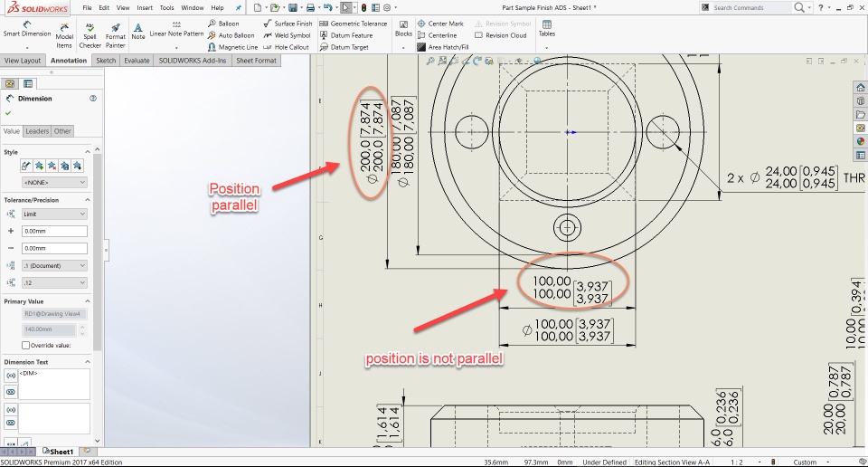Image resolution: width=868 pixels, height=467 pixels.
Task: Switch to the Sketch tab
Action: point(106,61)
